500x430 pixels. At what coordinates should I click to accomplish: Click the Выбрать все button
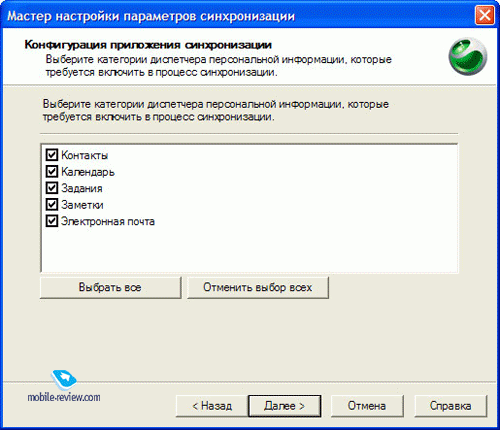(110, 287)
